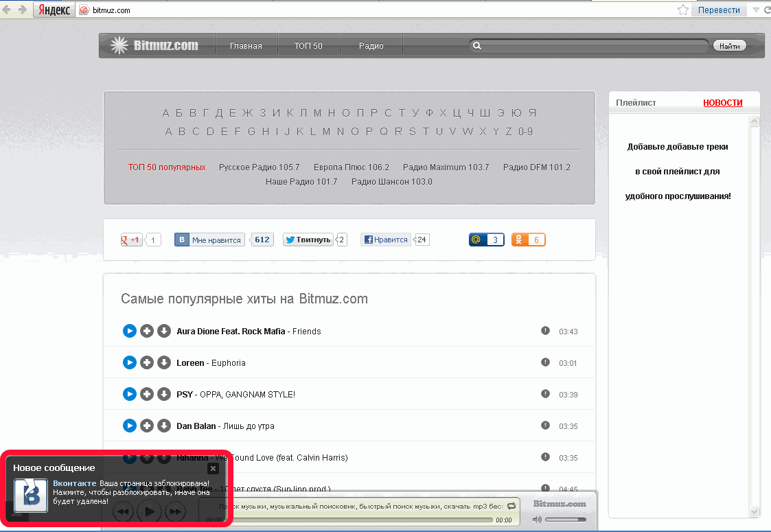The image size is (771, 532).
Task: Click the Найти search button
Action: (730, 46)
